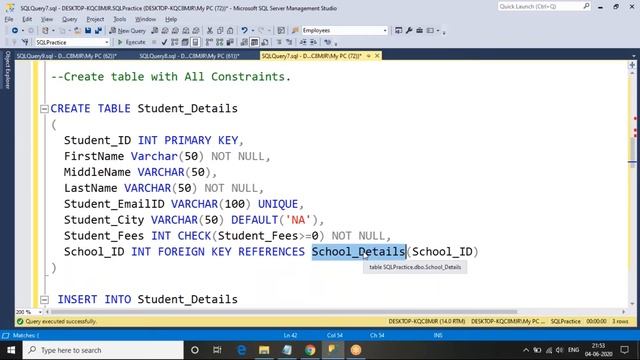Open the Help menu
This screenshot has width=640, height=360.
[171, 19]
